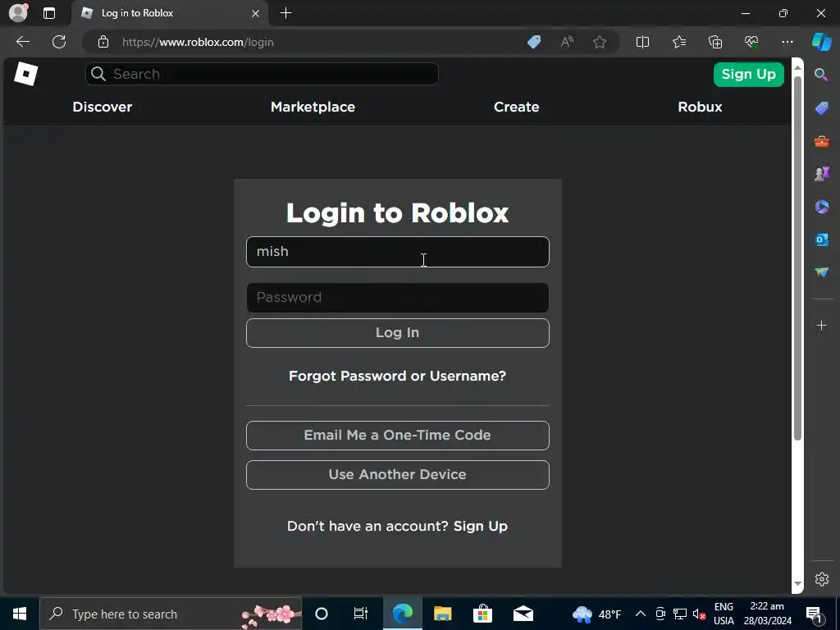Refresh the Roblox login page
840x630 pixels.
[x=59, y=42]
